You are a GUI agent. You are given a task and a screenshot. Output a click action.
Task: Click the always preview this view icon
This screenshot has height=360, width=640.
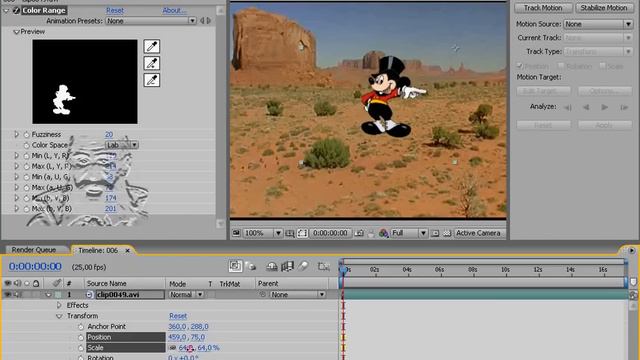pos(236,233)
